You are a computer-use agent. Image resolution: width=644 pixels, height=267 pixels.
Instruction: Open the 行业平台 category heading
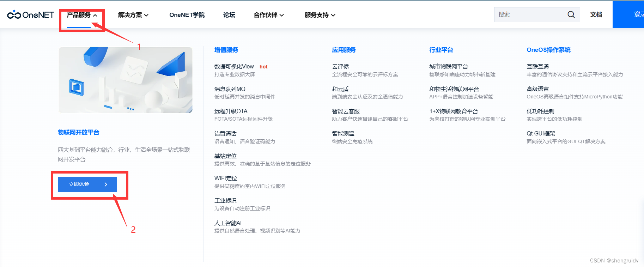(441, 50)
